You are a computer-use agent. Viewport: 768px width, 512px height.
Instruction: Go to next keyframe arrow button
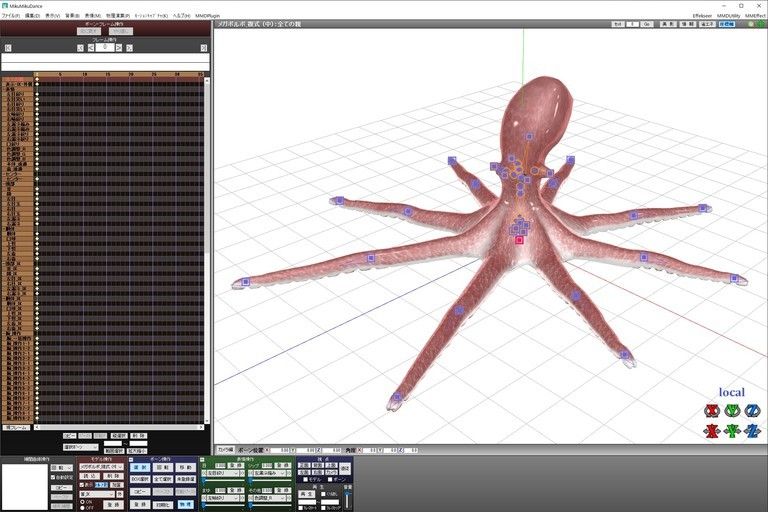(129, 48)
